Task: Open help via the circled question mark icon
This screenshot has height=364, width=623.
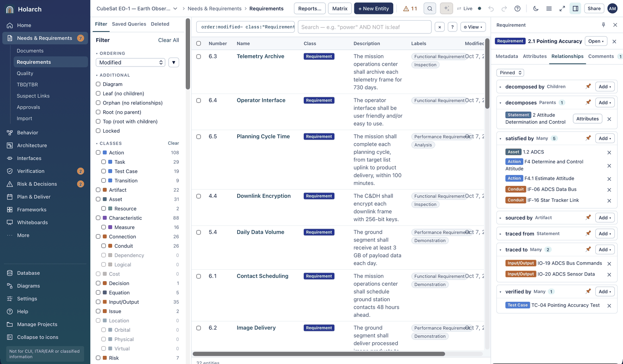Action: pyautogui.click(x=517, y=9)
